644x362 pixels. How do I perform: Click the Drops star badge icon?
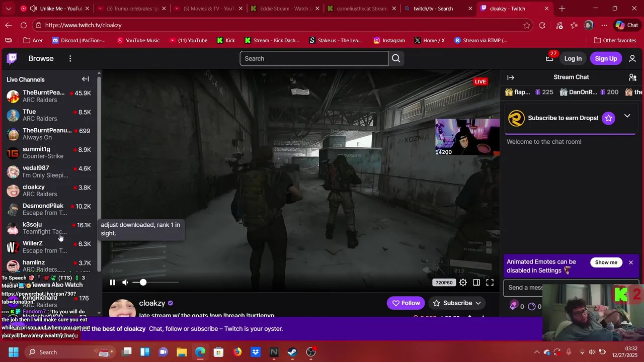click(x=609, y=118)
